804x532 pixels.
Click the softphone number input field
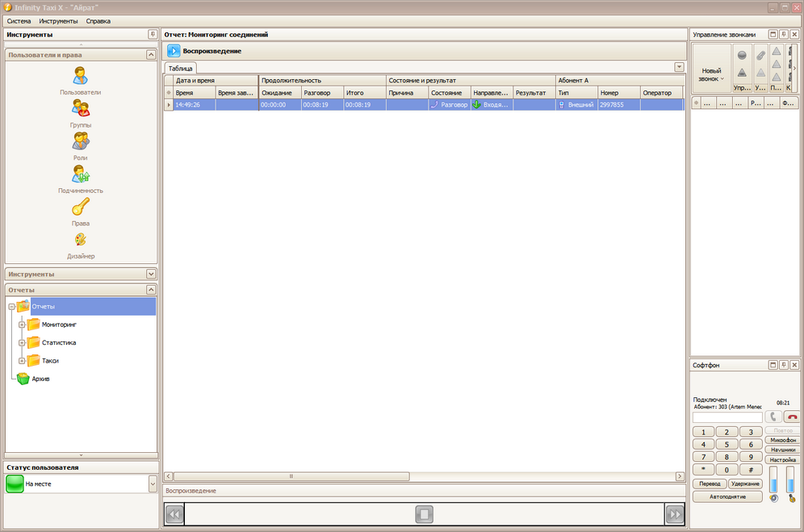click(x=727, y=417)
